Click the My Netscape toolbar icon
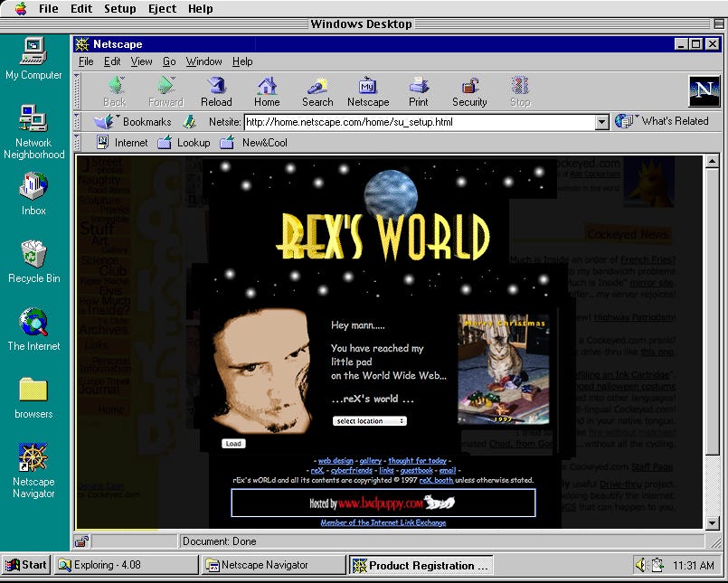The image size is (728, 583). [x=367, y=90]
